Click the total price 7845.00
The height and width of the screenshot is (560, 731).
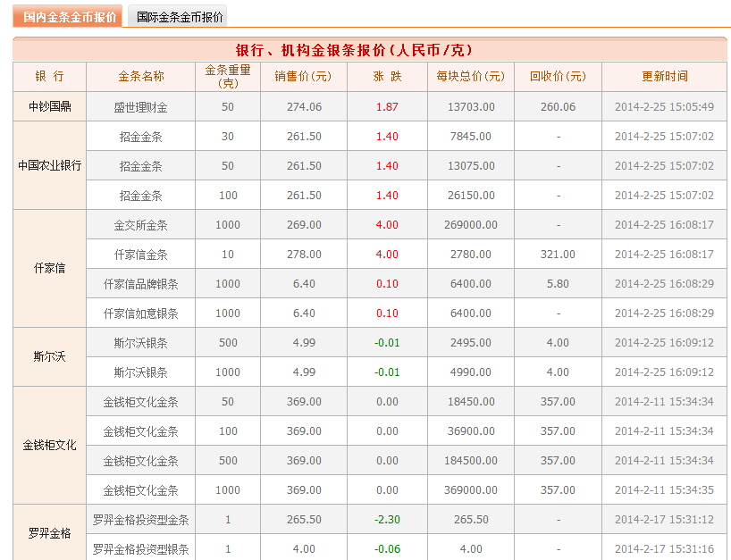(x=471, y=137)
